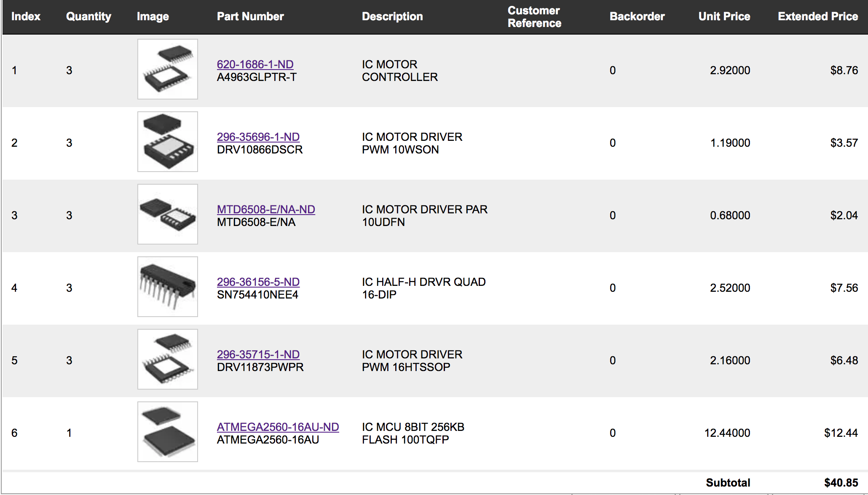Open part link 620-1686-1-ND
This screenshot has width=868, height=495.
(255, 65)
